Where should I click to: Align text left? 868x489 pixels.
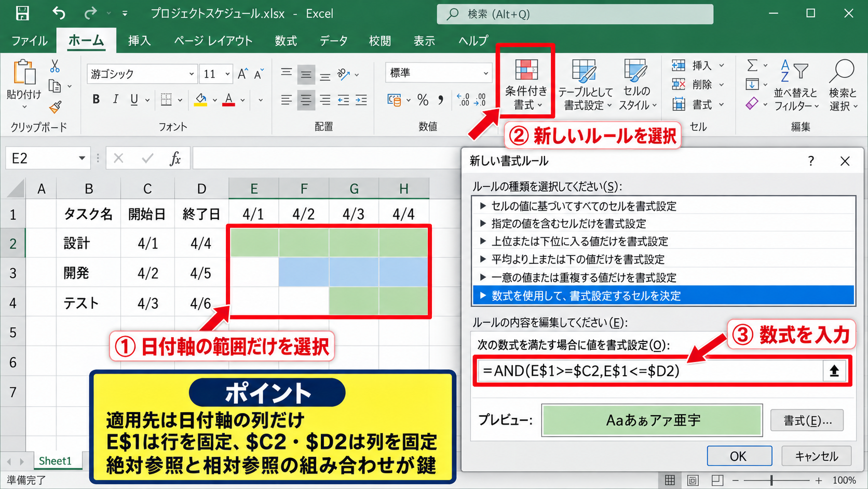(x=286, y=100)
